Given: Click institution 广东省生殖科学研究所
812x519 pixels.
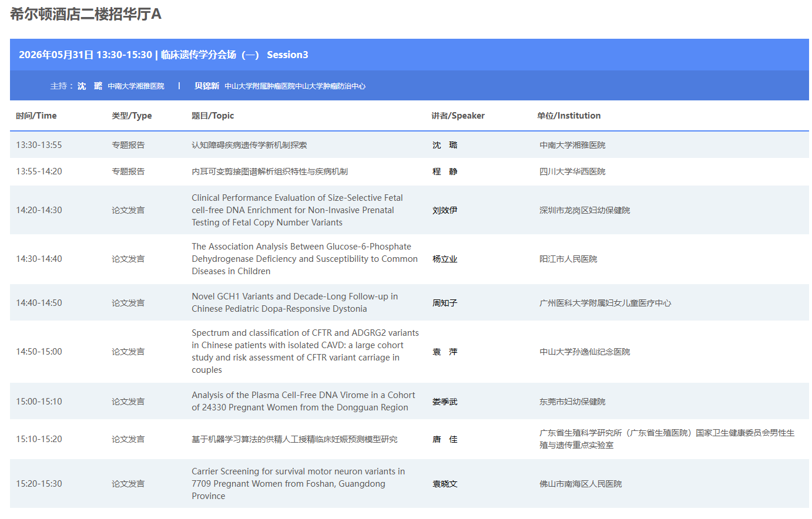Looking at the screenshot, I should pos(667,439).
